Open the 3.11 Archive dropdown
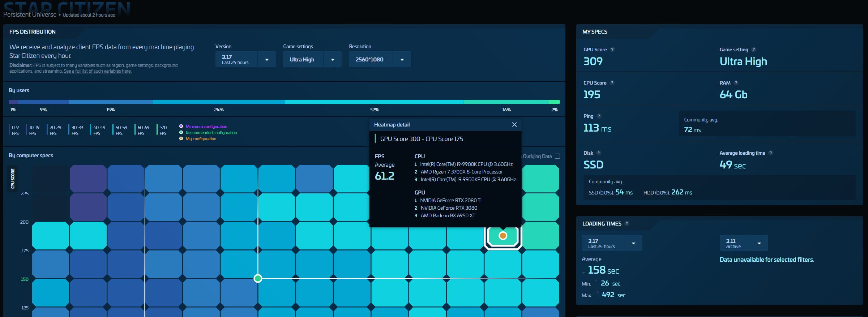Screen dimensions: 868x317 (x=744, y=243)
